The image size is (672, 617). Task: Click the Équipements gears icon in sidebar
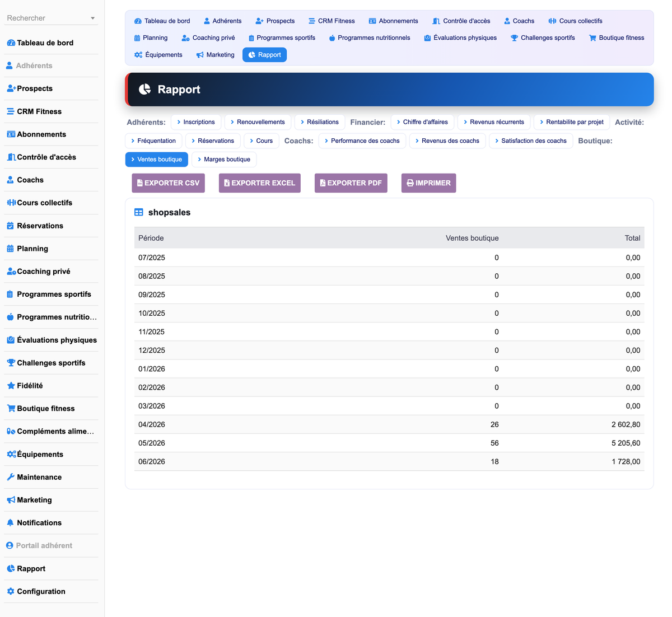pyautogui.click(x=11, y=454)
